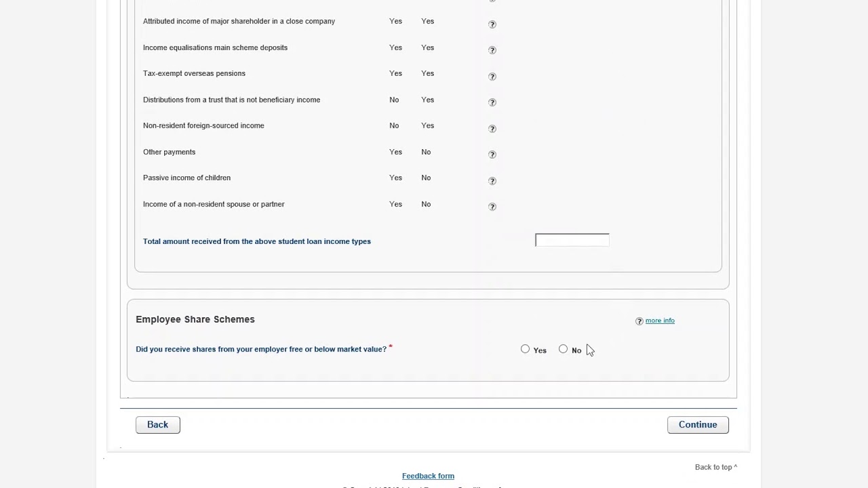
Task: Click question mark icon beside more info
Action: 639,321
